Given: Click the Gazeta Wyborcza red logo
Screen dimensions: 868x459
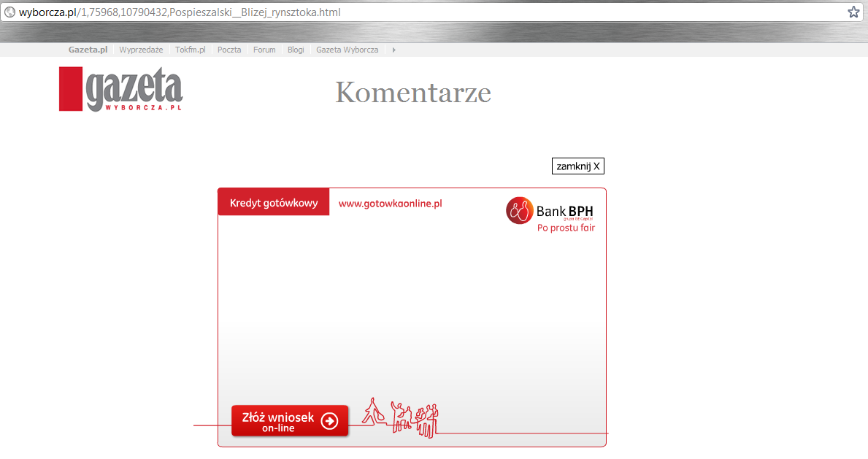Looking at the screenshot, I should (x=120, y=89).
